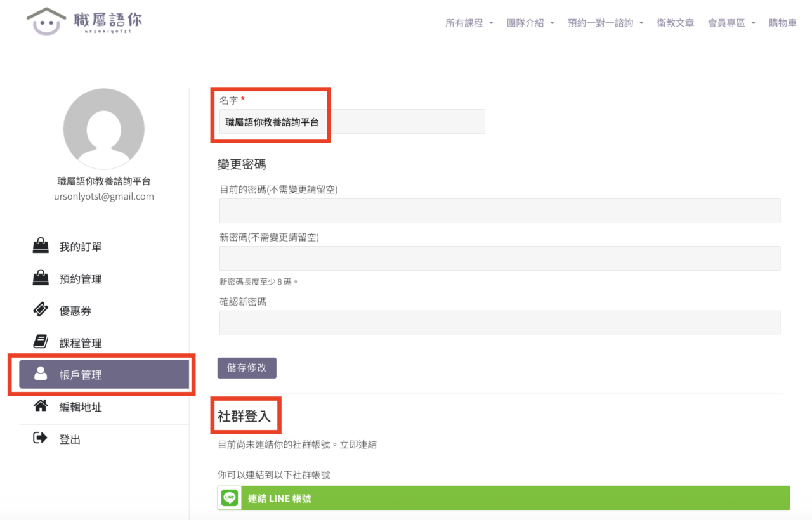This screenshot has width=812, height=520.
Task: Click the house icon for 編輯地址
Action: click(x=41, y=406)
